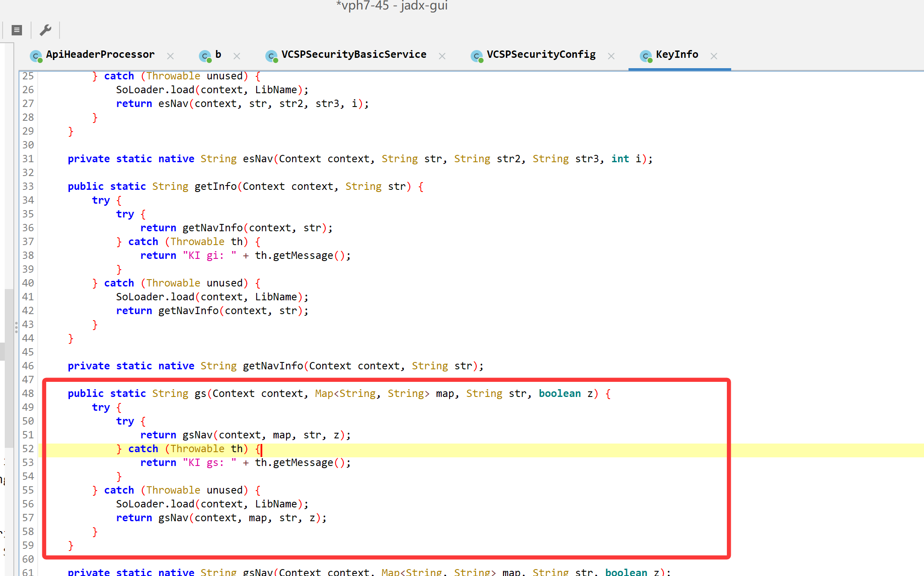Close the VCSPSecurityBasicService tab
The height and width of the screenshot is (576, 924).
click(442, 56)
